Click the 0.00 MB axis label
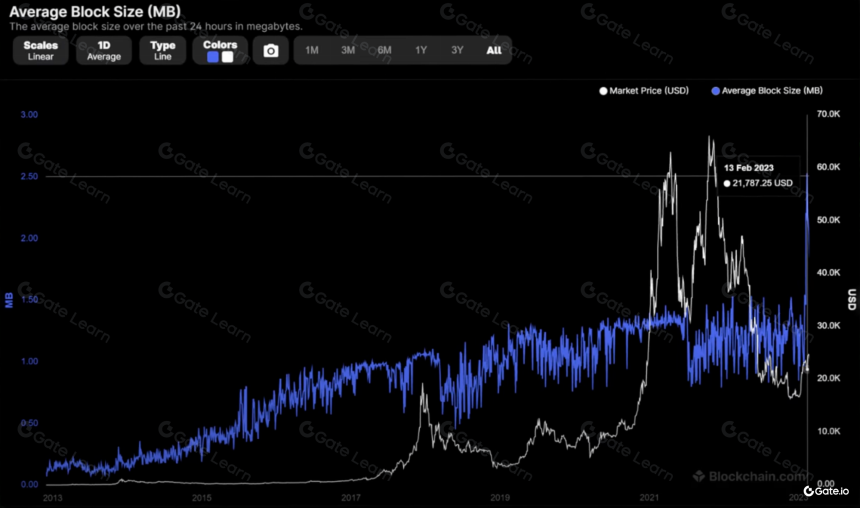The image size is (860, 508). (29, 484)
